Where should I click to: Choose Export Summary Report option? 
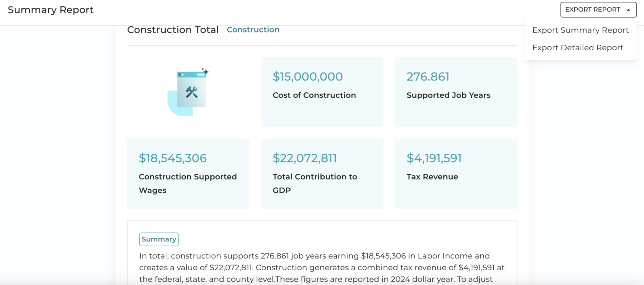580,30
